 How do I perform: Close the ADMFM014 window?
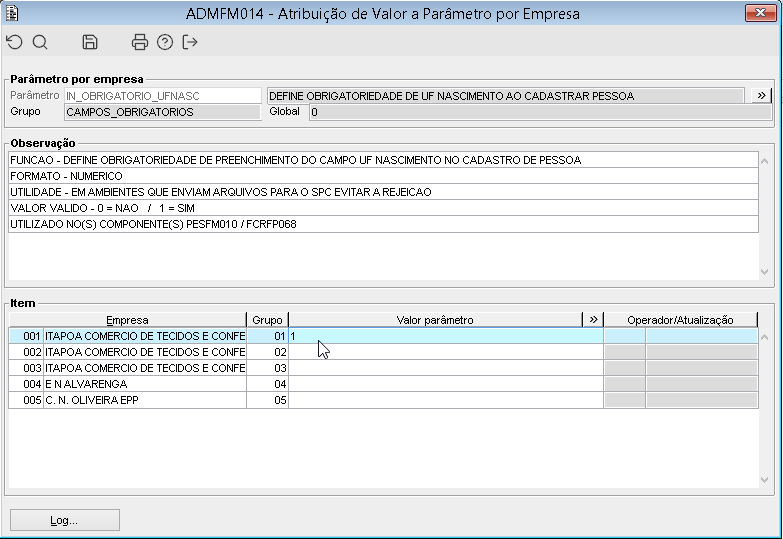[760, 12]
